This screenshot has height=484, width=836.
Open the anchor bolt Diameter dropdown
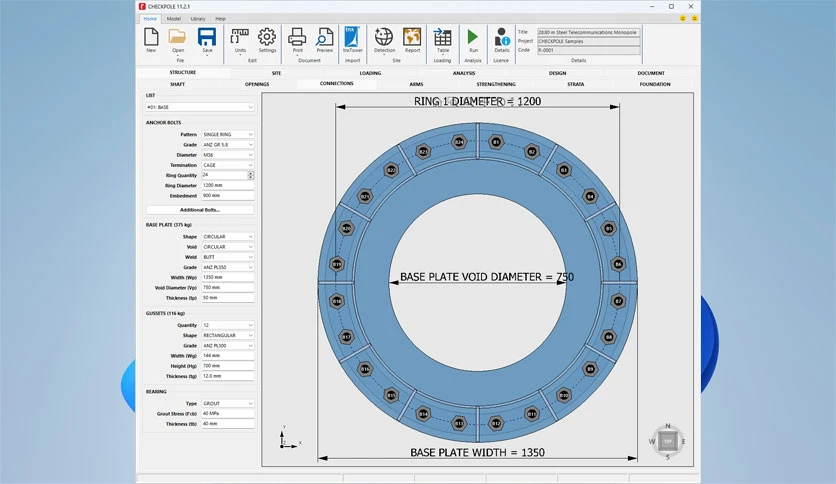point(228,155)
